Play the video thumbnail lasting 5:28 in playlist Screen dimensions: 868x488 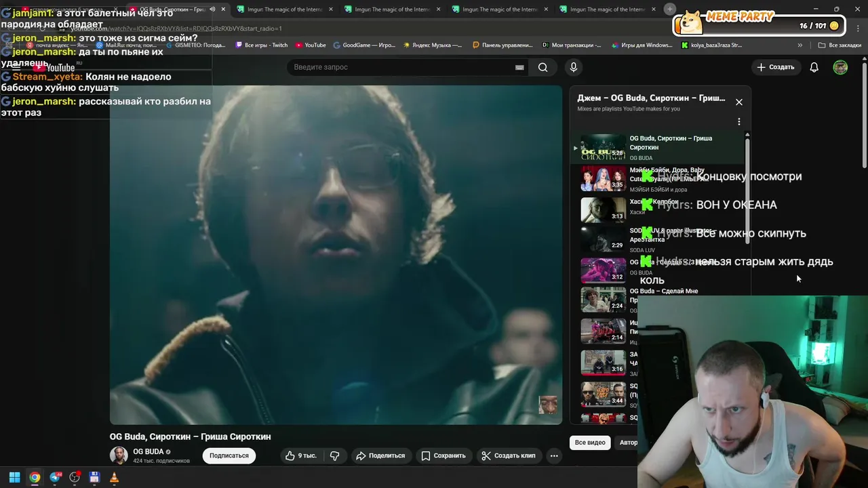coord(603,147)
